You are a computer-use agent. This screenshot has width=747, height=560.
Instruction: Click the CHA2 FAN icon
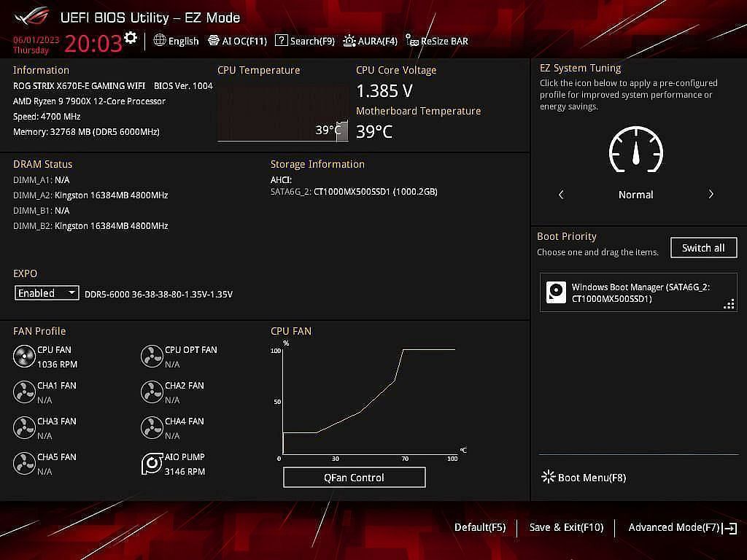[152, 392]
